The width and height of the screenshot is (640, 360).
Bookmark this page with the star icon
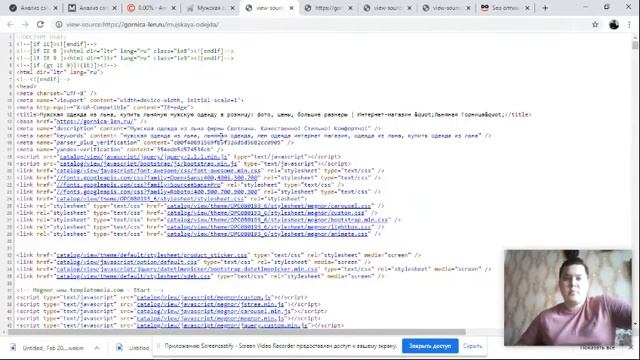595,24
